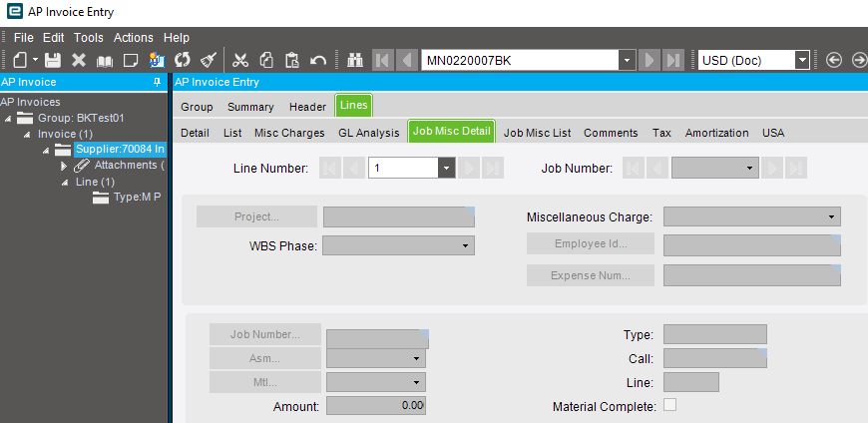
Task: Collapse the Invoice (1) tree node
Action: click(27, 135)
